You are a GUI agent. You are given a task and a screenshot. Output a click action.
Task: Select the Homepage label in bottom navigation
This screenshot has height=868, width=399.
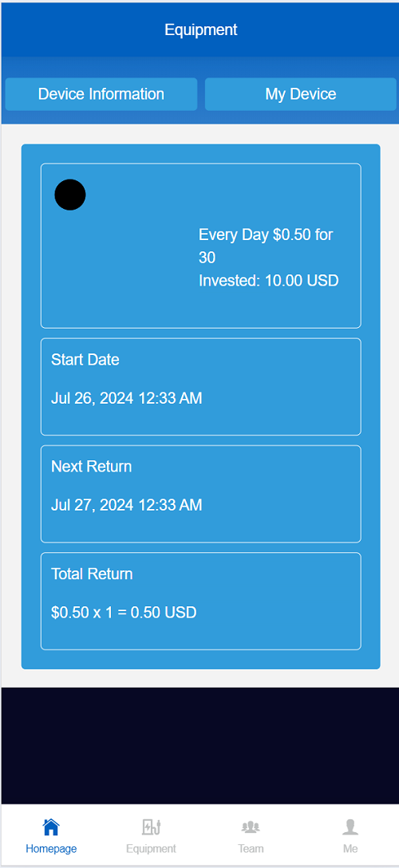51,849
